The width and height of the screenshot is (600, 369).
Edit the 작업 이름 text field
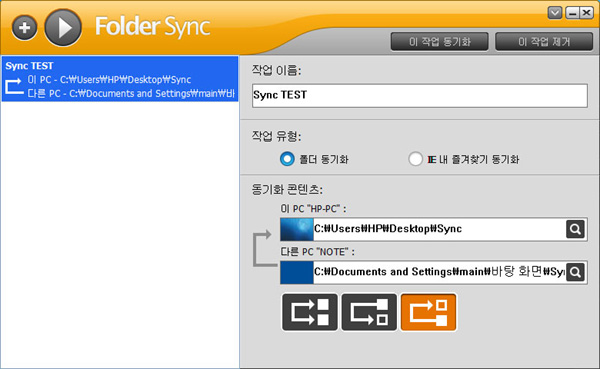pyautogui.click(x=420, y=95)
